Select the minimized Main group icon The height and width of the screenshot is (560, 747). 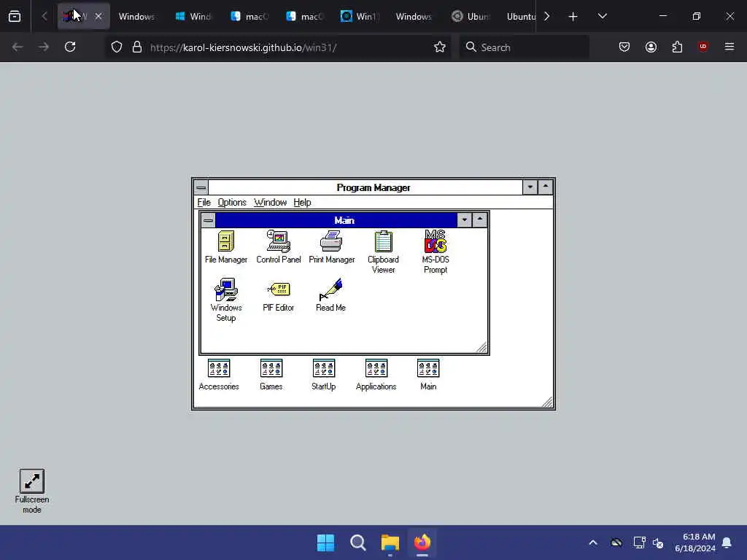pyautogui.click(x=428, y=375)
